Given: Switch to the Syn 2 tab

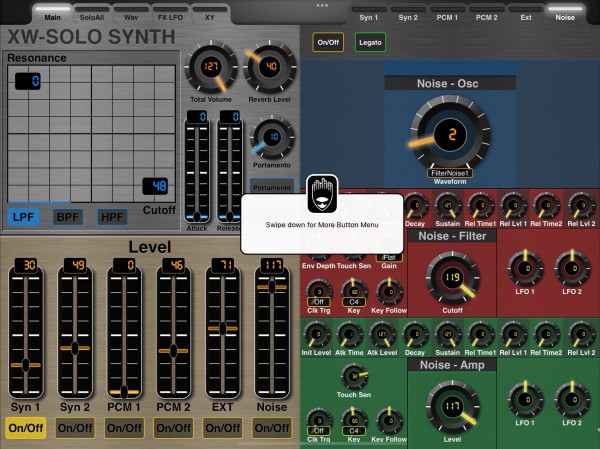Looking at the screenshot, I should (x=408, y=14).
